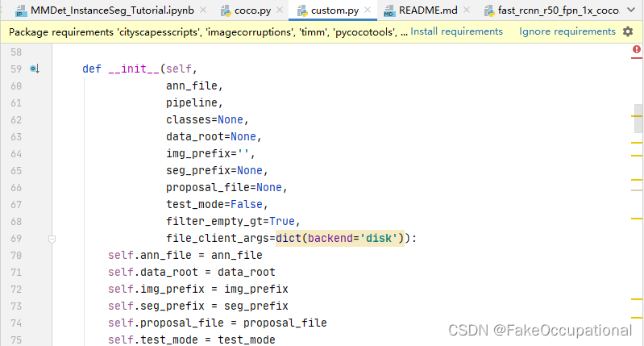This screenshot has width=644, height=346.
Task: Click Install requirements link
Action: [456, 31]
